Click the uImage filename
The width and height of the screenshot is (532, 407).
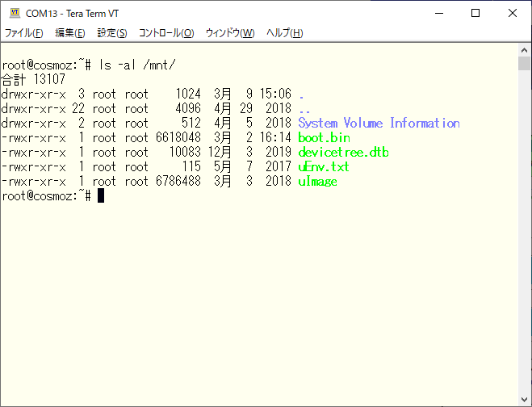(x=317, y=181)
